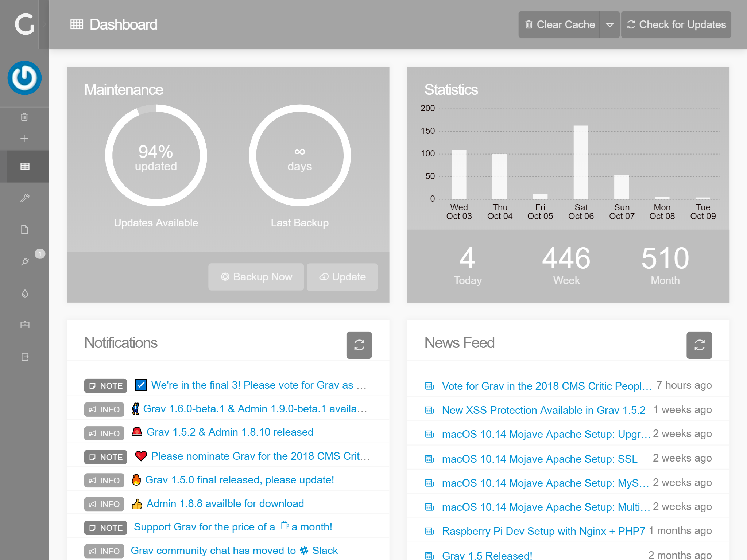Click the sidebar trash icon

(x=24, y=117)
